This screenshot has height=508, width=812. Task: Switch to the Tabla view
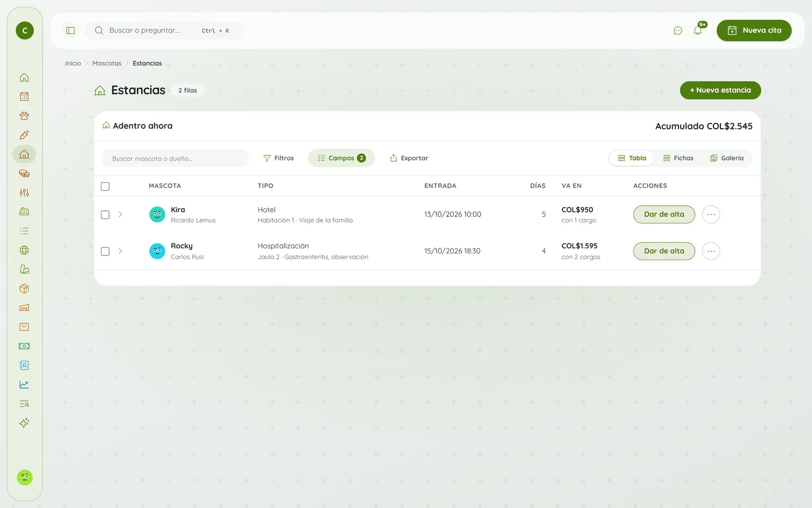pos(632,158)
